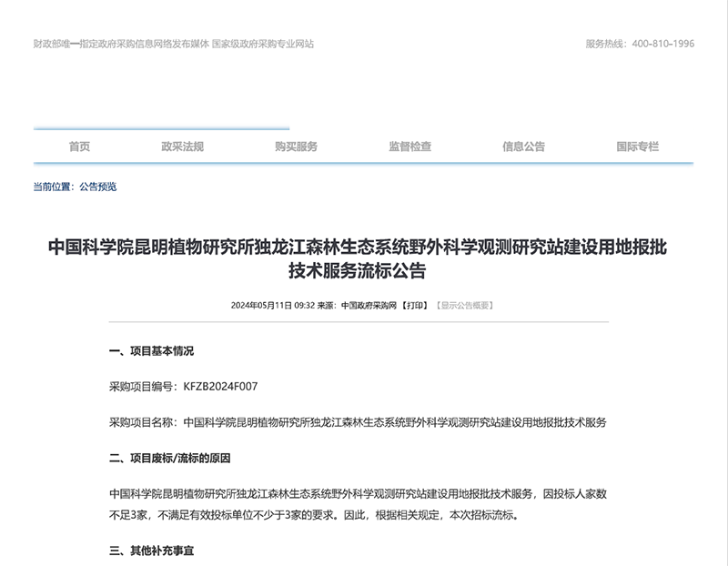The height and width of the screenshot is (566, 728).
Task: Click the 二、项目废标/流标的原因 heading
Action: pos(170,458)
